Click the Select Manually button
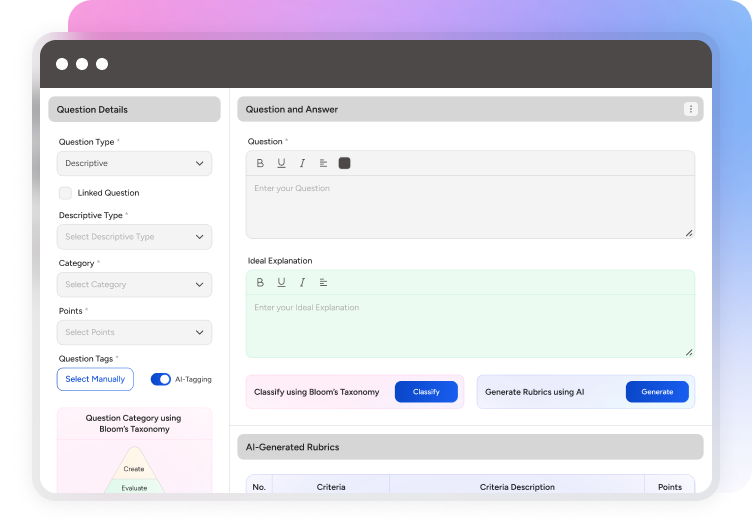This screenshot has width=752, height=527. tap(95, 379)
